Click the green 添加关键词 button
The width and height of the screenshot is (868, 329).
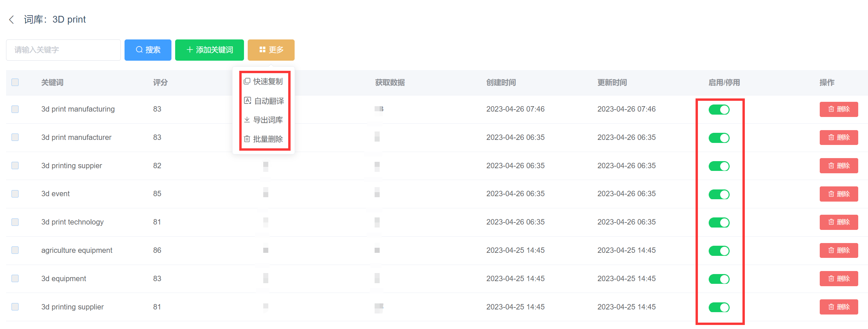(x=210, y=50)
